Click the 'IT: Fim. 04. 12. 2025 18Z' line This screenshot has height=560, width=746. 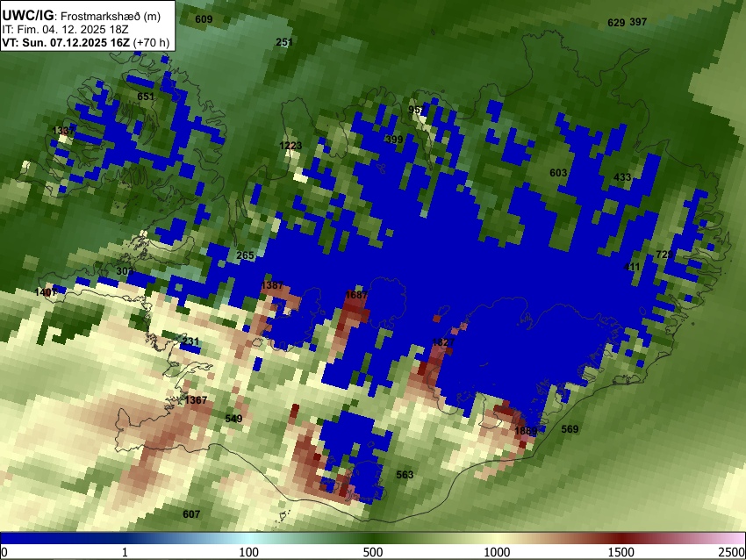click(x=65, y=30)
